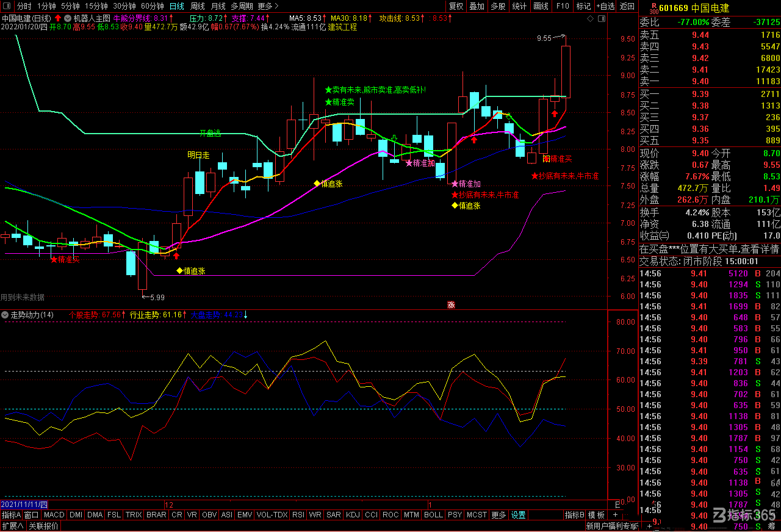Switch indicator to RSI

298,515
